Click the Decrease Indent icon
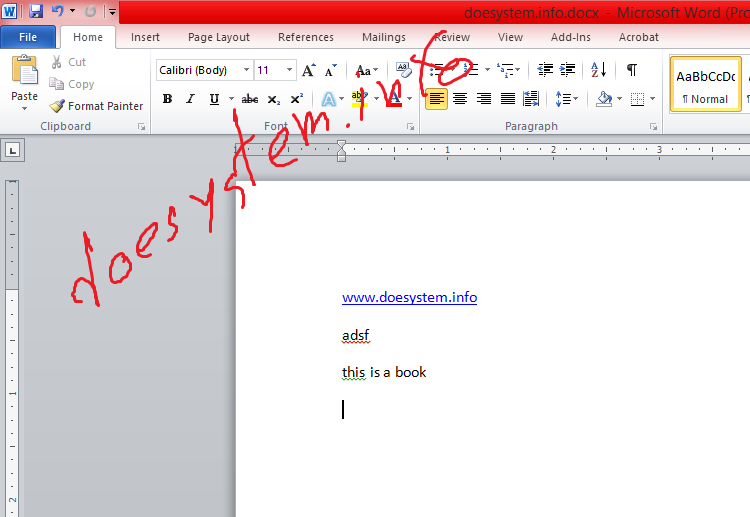Image resolution: width=750 pixels, height=517 pixels. point(545,70)
